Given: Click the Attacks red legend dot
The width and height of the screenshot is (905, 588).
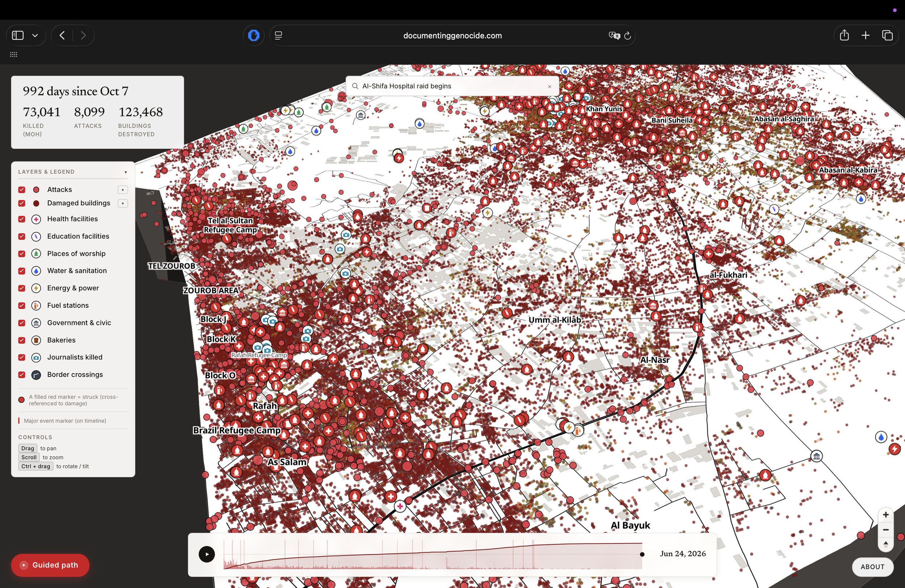Looking at the screenshot, I should click(36, 189).
